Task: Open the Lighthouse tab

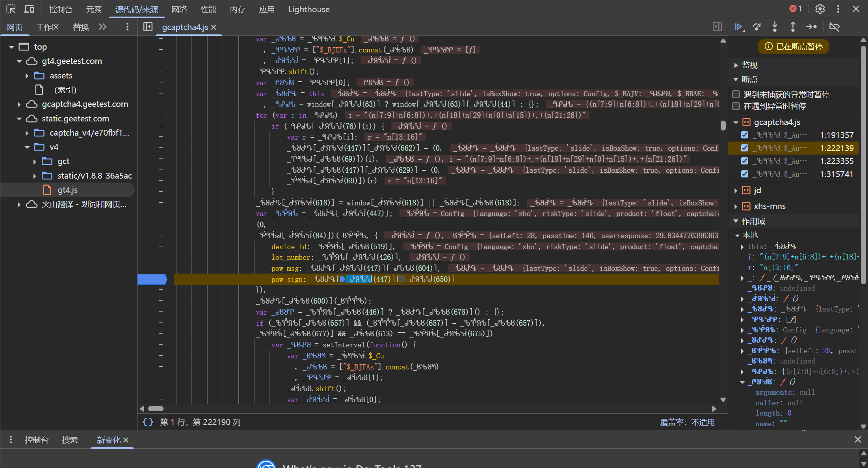Action: pos(309,9)
